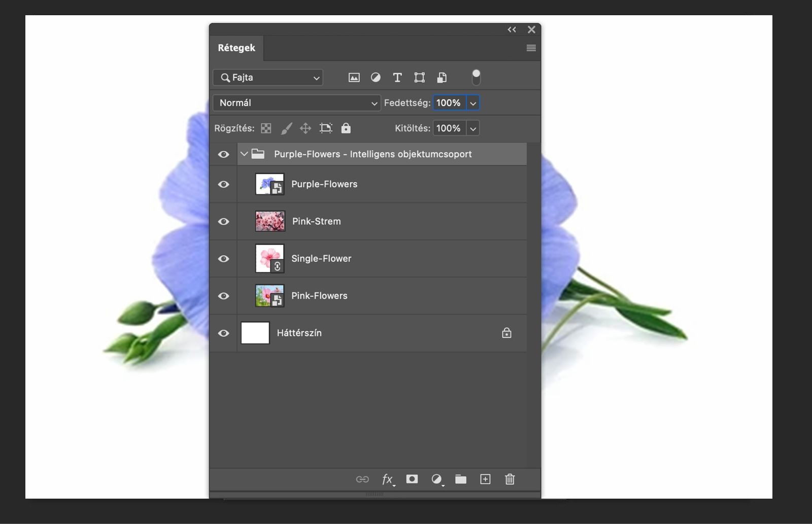Filter layers by smart object icon
The image size is (812, 524).
click(x=442, y=78)
